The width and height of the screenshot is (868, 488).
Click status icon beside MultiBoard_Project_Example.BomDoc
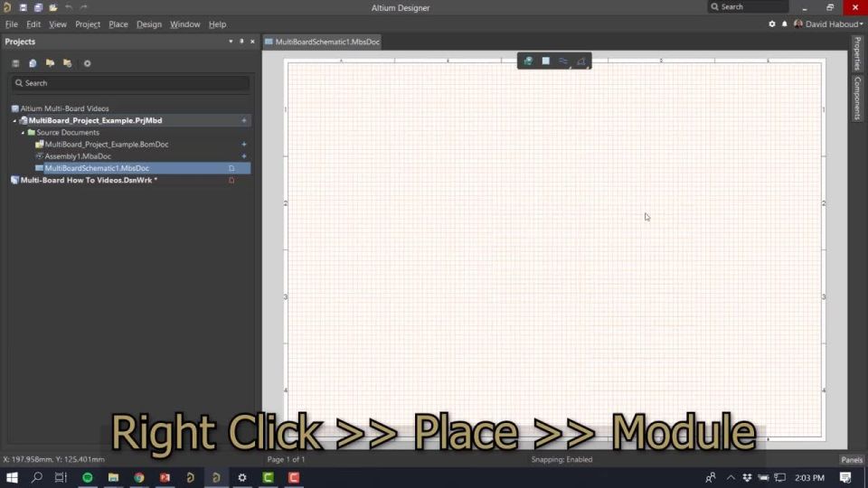(x=244, y=145)
